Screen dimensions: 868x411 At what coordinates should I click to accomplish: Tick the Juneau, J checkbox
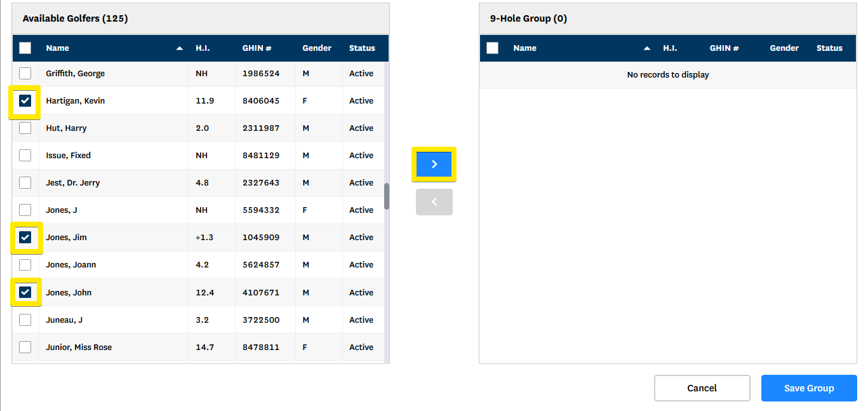click(x=25, y=320)
